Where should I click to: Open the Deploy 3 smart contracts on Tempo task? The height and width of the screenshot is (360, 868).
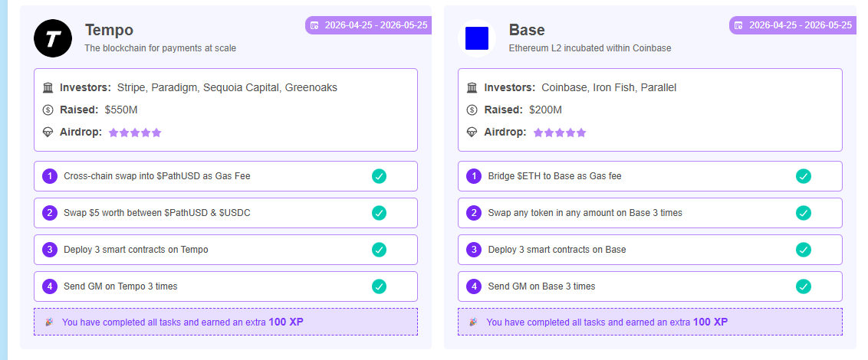(x=226, y=250)
